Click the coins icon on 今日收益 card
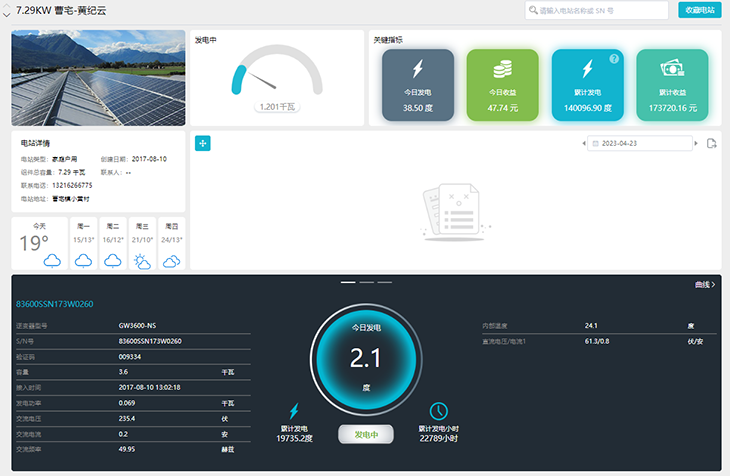The height and width of the screenshot is (476, 730). (502, 69)
